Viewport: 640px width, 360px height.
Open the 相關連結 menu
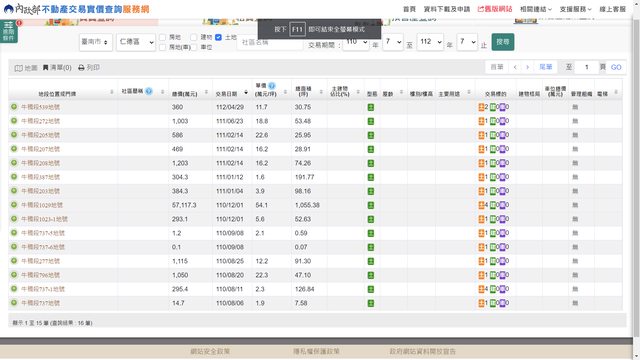click(x=536, y=9)
